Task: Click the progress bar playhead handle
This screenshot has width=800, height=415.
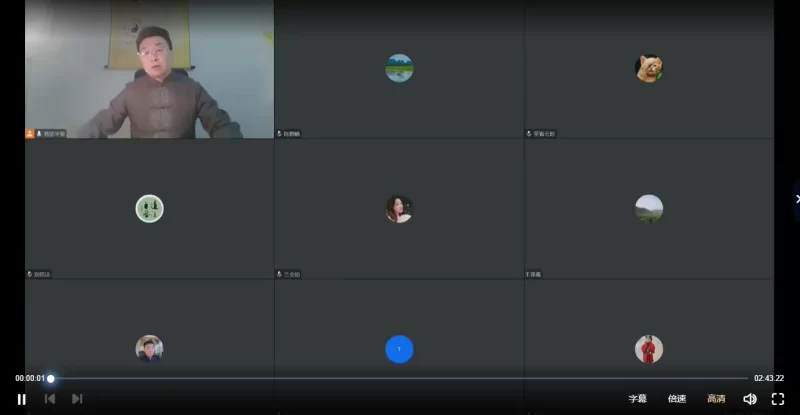Action: click(51, 378)
